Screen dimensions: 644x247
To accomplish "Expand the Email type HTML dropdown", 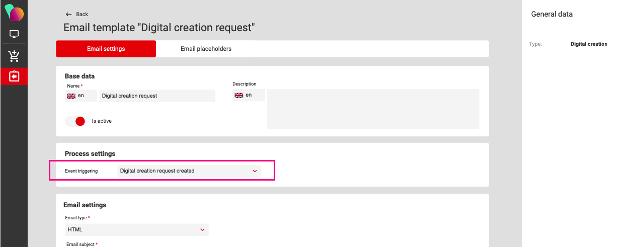I will pos(137,230).
